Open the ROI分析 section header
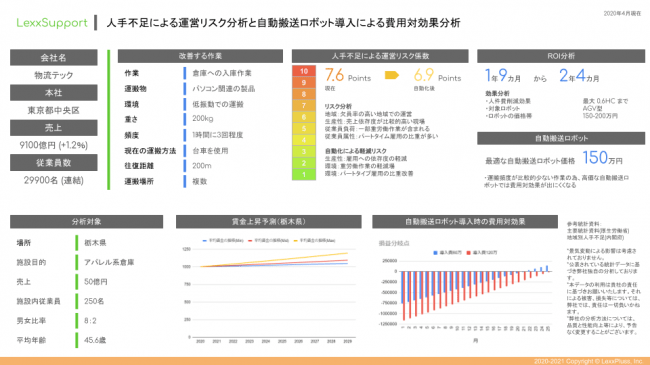 pyautogui.click(x=561, y=56)
